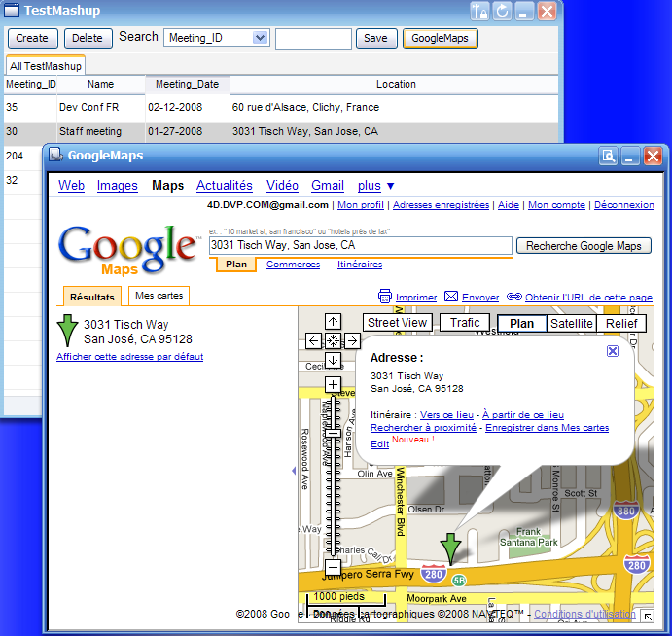Enable the Relief map view
Screen dimensions: 672x636
click(x=621, y=324)
